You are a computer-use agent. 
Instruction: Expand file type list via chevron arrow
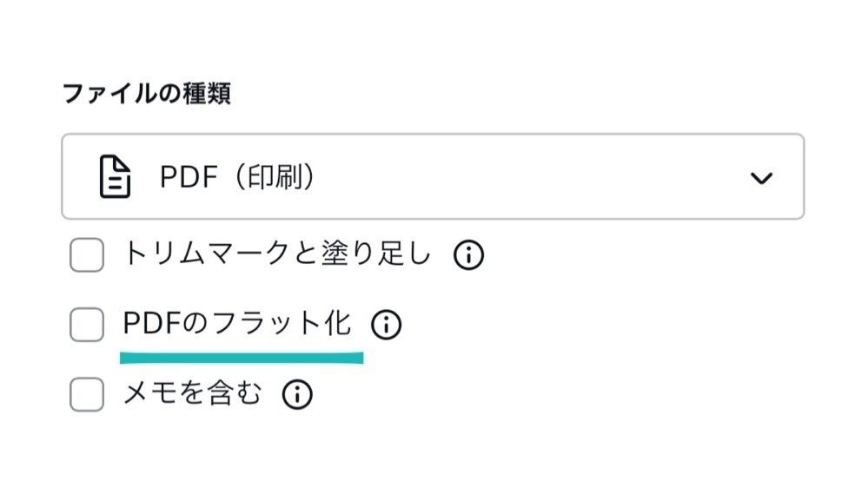(761, 178)
